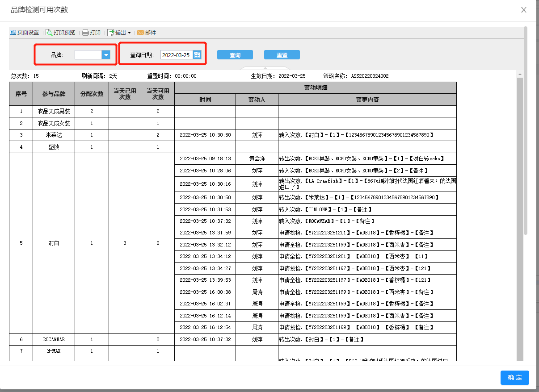Expand the 品牌 dropdown arrow
Image resolution: width=539 pixels, height=392 pixels.
(x=106, y=55)
